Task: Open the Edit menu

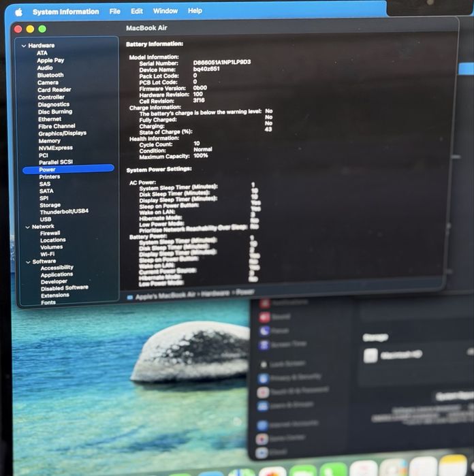Action: [137, 11]
